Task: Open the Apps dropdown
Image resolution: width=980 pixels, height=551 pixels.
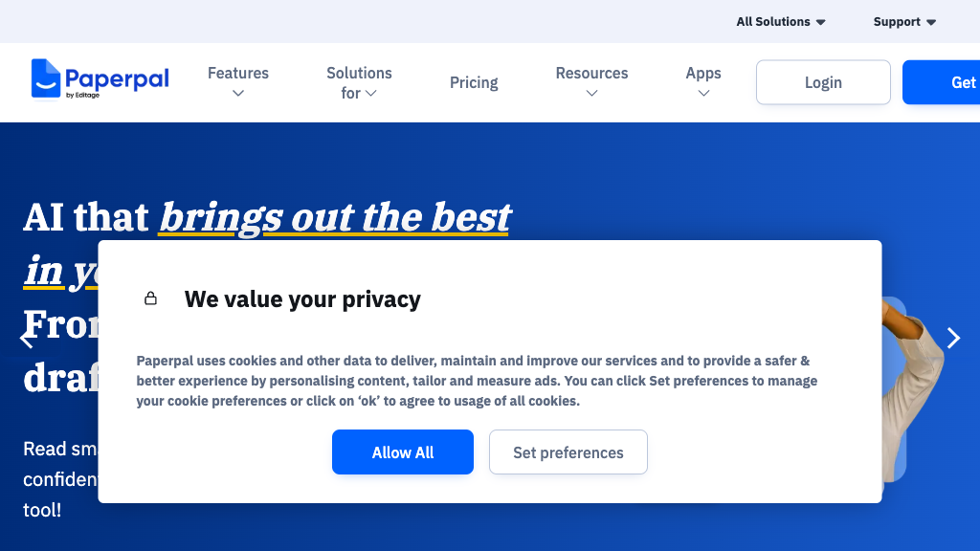Action: coord(703,93)
